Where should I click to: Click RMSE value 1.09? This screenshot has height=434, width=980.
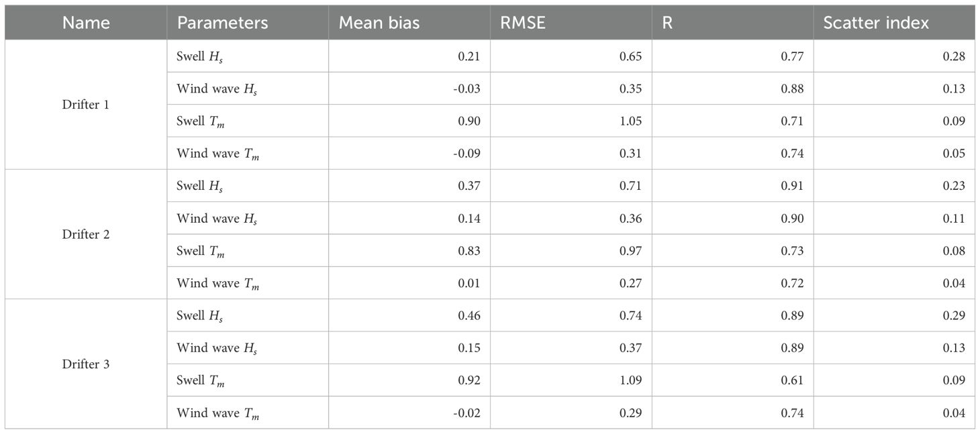630,380
